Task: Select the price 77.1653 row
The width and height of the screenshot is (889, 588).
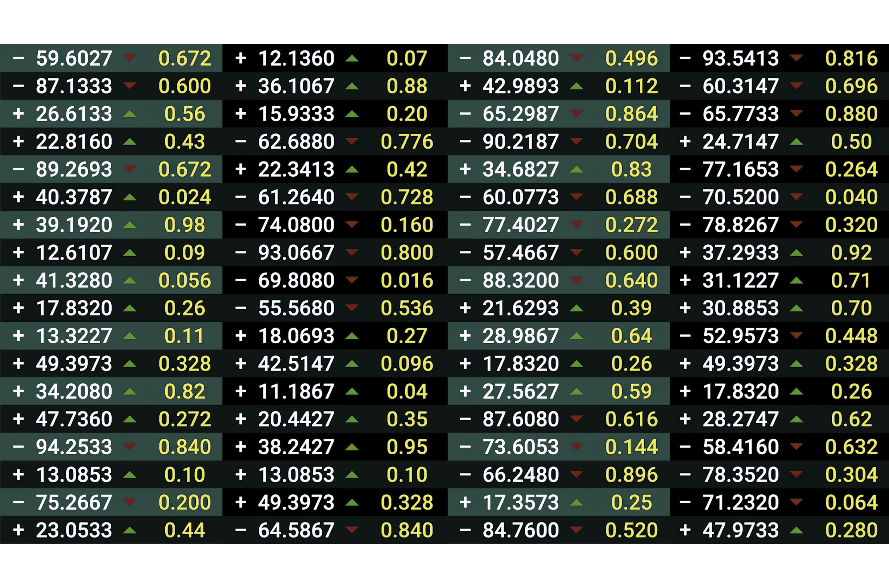Action: (x=741, y=169)
